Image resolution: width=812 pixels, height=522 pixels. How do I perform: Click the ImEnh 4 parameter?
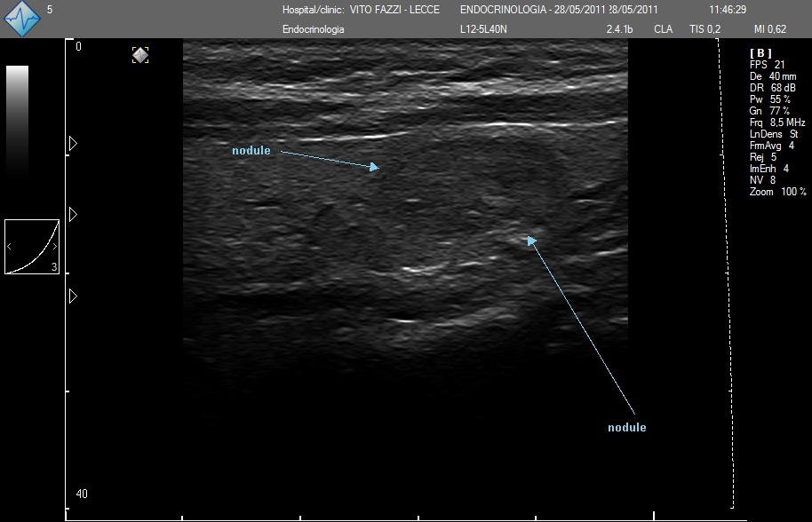(769, 169)
